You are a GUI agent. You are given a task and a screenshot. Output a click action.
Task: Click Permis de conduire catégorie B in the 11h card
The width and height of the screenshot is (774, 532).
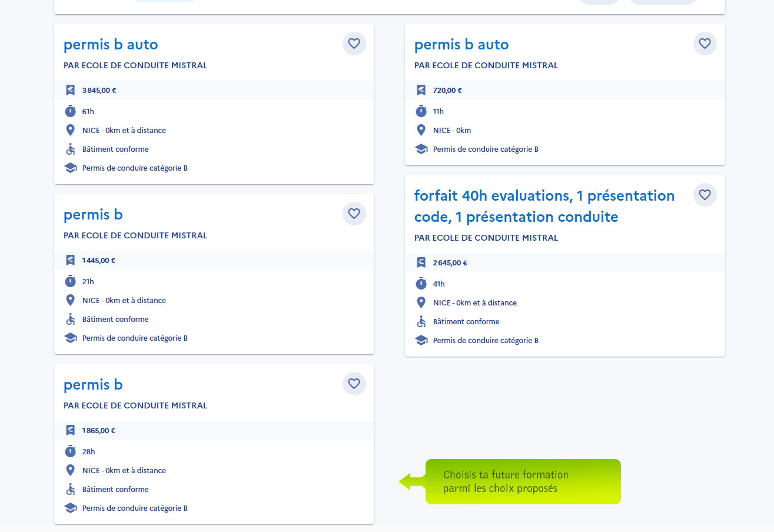click(x=486, y=149)
